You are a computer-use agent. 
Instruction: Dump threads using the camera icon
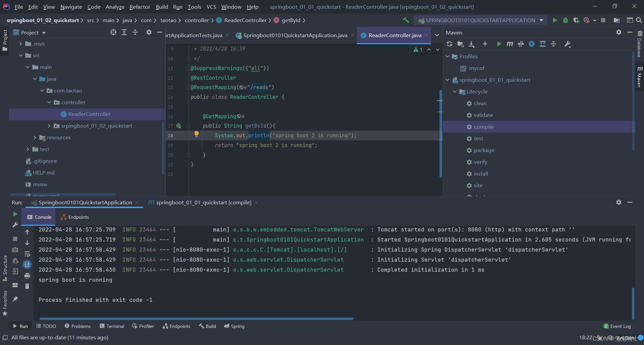pyautogui.click(x=15, y=250)
